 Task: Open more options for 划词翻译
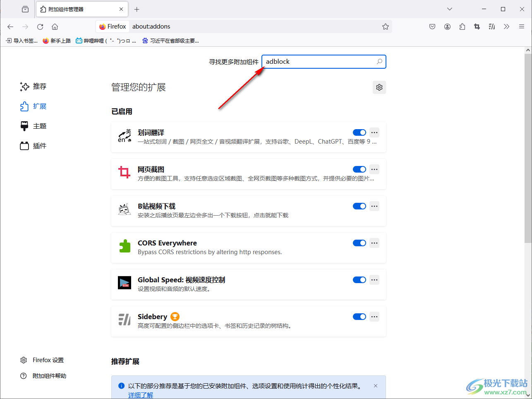coord(374,132)
